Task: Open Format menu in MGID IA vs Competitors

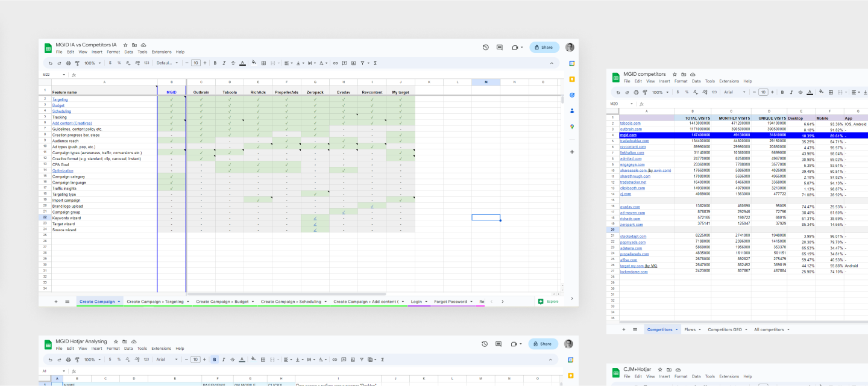Action: point(113,52)
